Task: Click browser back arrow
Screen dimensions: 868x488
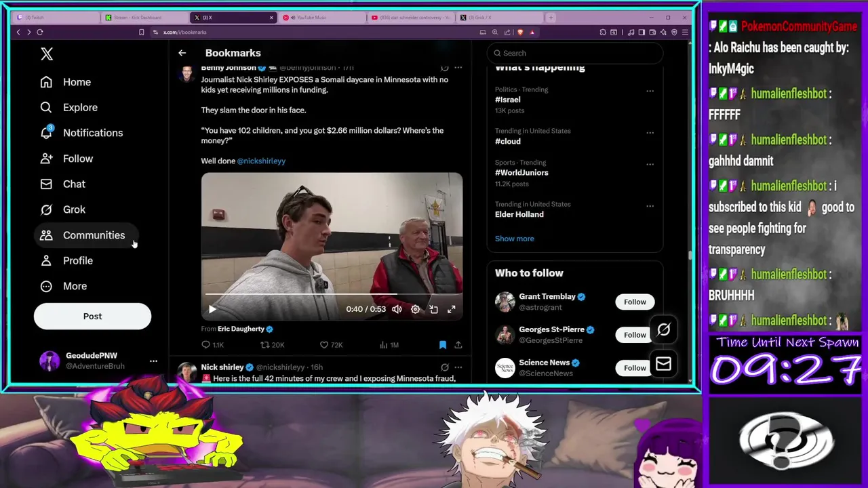Action: coord(18,32)
